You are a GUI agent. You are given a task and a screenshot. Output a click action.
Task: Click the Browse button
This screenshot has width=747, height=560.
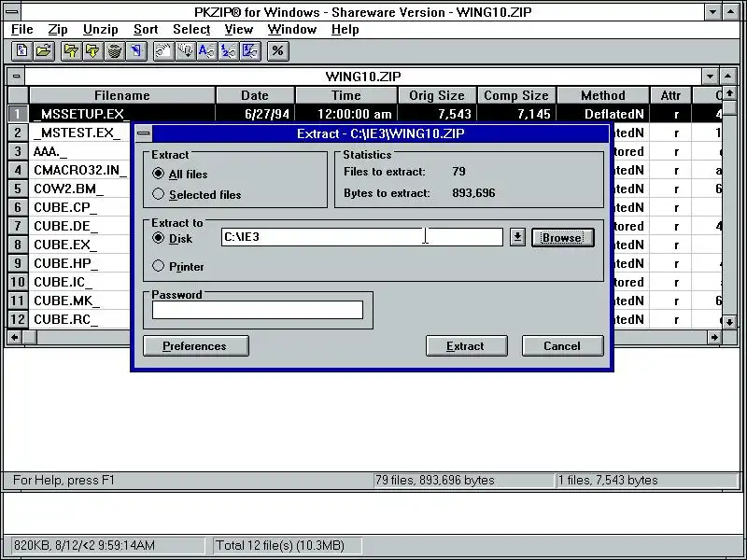(x=563, y=238)
